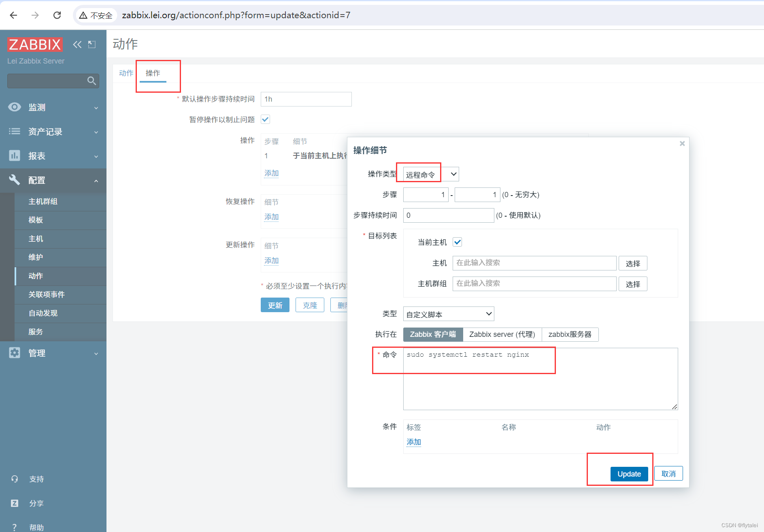The image size is (764, 532).
Task: Click the browser address bar URL
Action: pyautogui.click(x=236, y=15)
